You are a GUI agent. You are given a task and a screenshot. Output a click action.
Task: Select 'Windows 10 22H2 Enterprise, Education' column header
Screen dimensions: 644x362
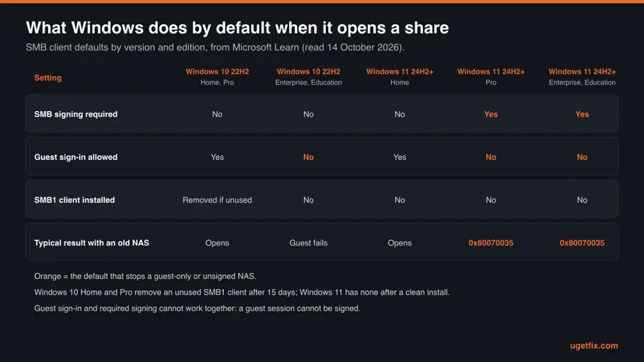(309, 77)
